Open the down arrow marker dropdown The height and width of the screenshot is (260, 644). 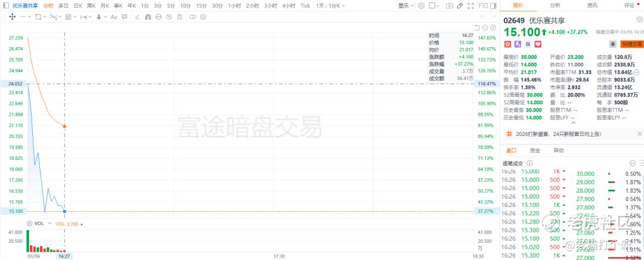coord(105,17)
